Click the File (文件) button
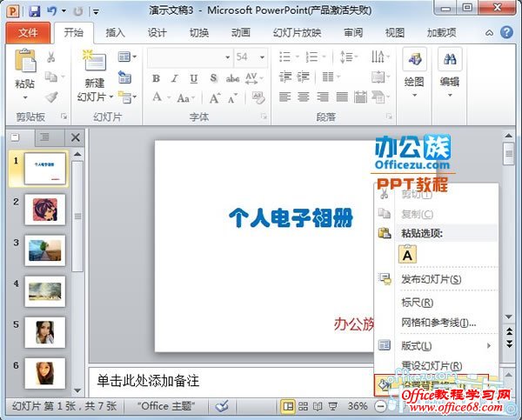 [x=28, y=33]
